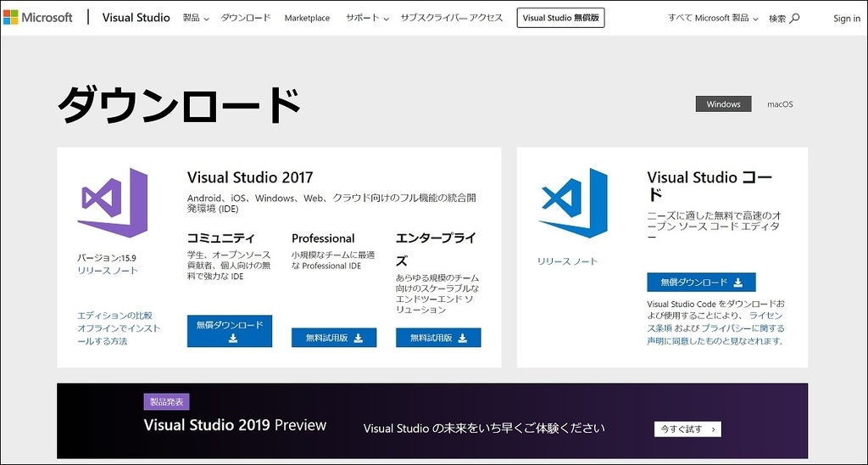Click the Professional 無料試用版 button

(x=334, y=338)
